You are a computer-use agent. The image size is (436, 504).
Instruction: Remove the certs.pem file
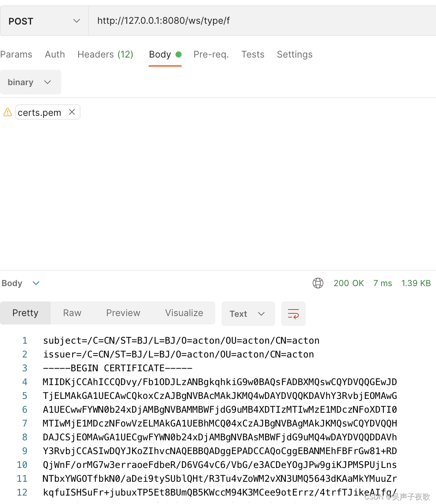point(72,112)
